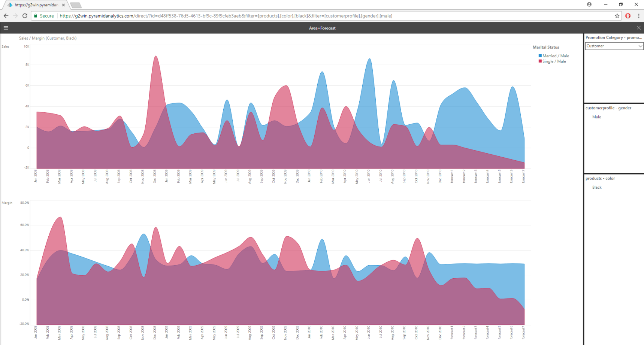The image size is (644, 345).
Task: Close the Area+Forecast view with the X
Action: pos(638,28)
